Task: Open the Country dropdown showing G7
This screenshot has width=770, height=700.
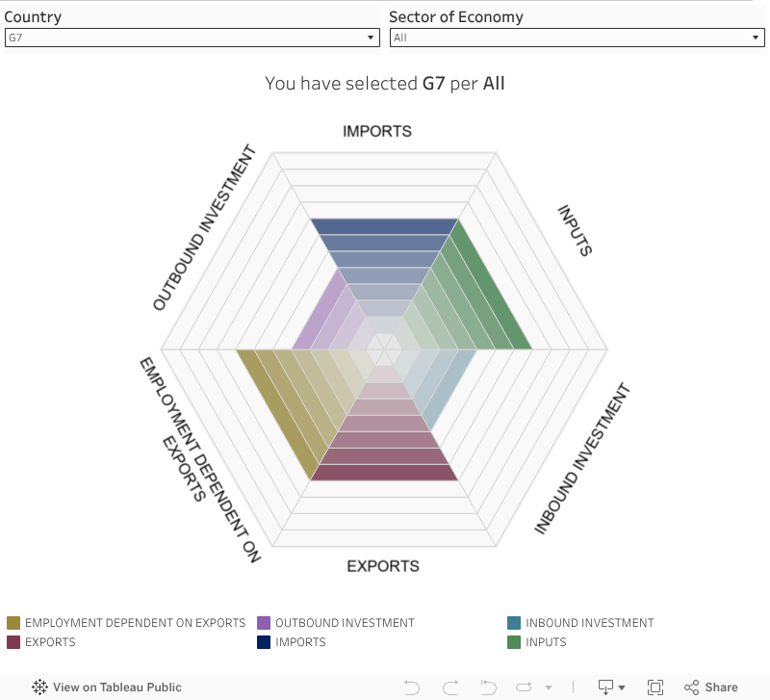Action: (192, 38)
